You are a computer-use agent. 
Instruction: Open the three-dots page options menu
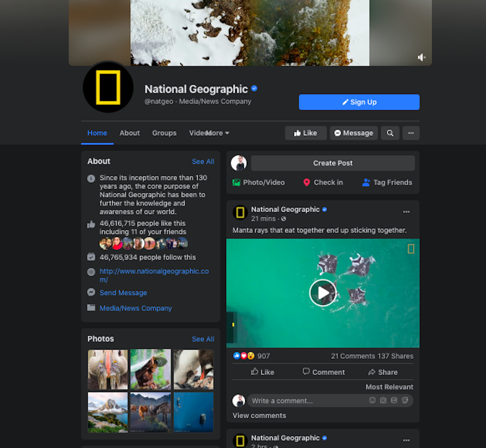[x=411, y=133]
